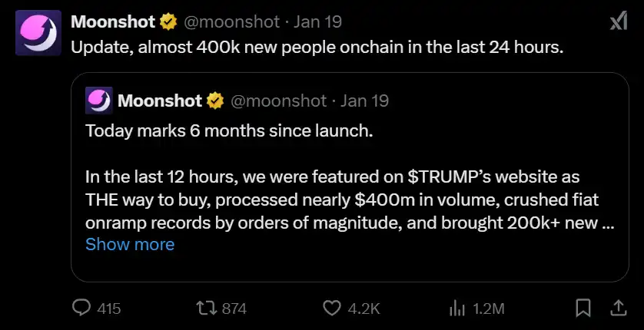
Task: Click the 4.2K likes count
Action: (x=363, y=309)
